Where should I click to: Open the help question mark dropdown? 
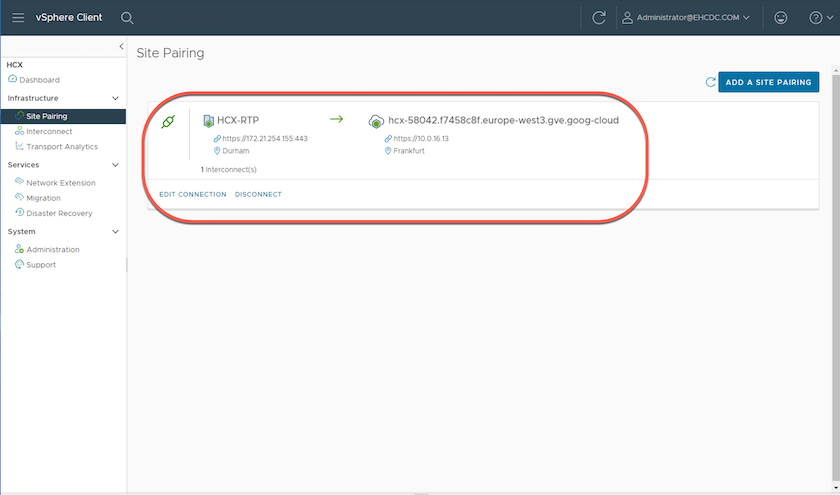pyautogui.click(x=819, y=17)
